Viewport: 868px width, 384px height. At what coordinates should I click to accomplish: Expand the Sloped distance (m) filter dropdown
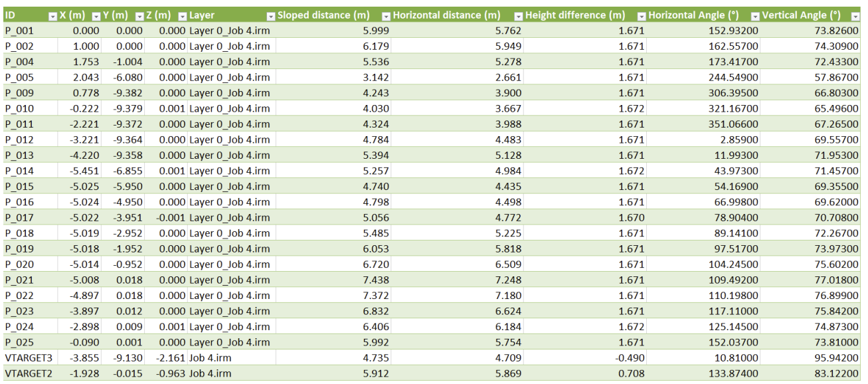386,15
